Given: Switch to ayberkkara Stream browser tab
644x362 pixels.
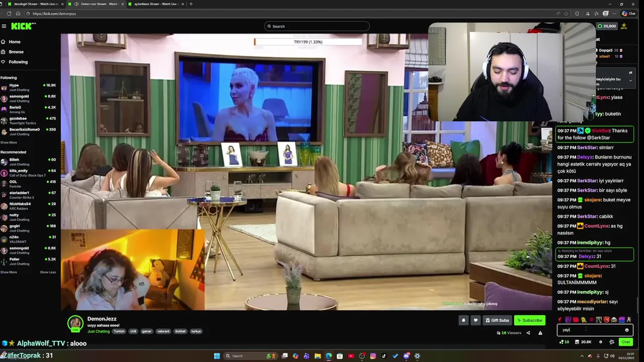Looking at the screenshot, I should click(x=155, y=4).
